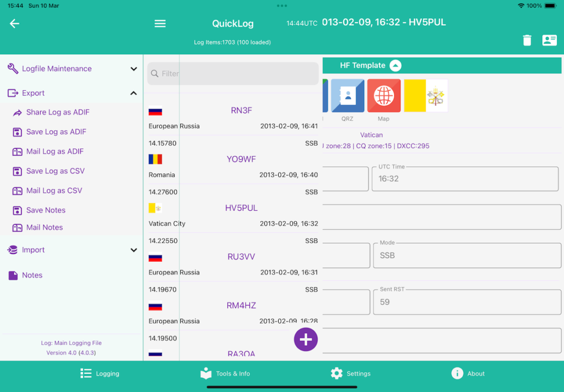Click the Logfile Maintenance wrench icon
The image size is (564, 392).
click(13, 68)
